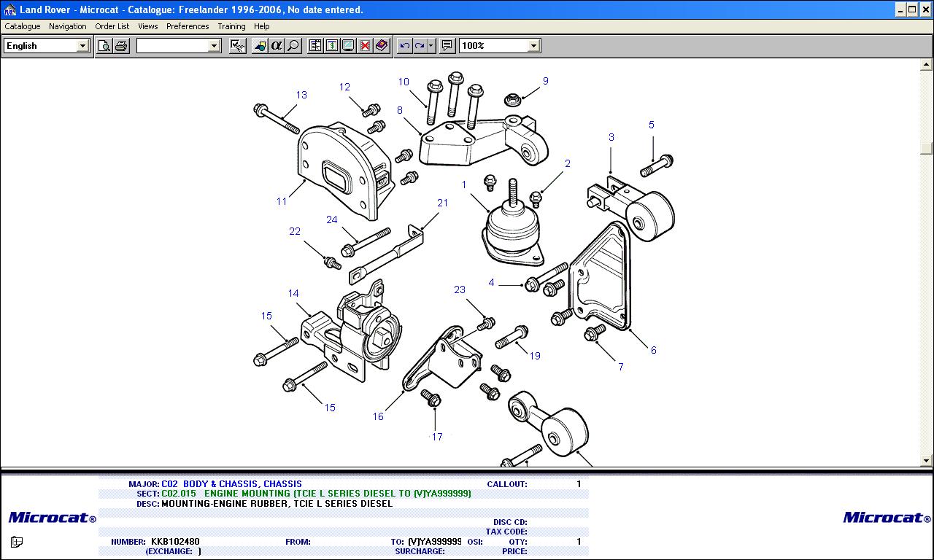Expand the 100% zoom dropdown
Screen dimensions: 934x560
tap(533, 46)
